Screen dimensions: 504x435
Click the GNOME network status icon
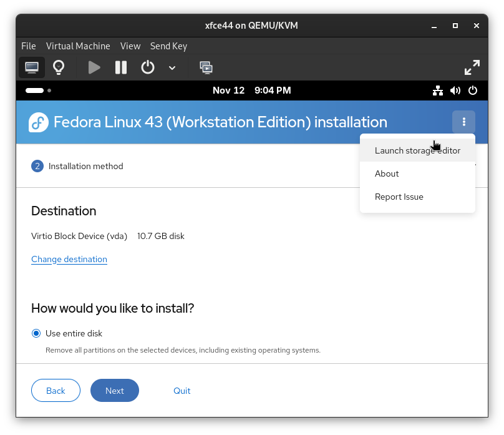[x=437, y=90]
